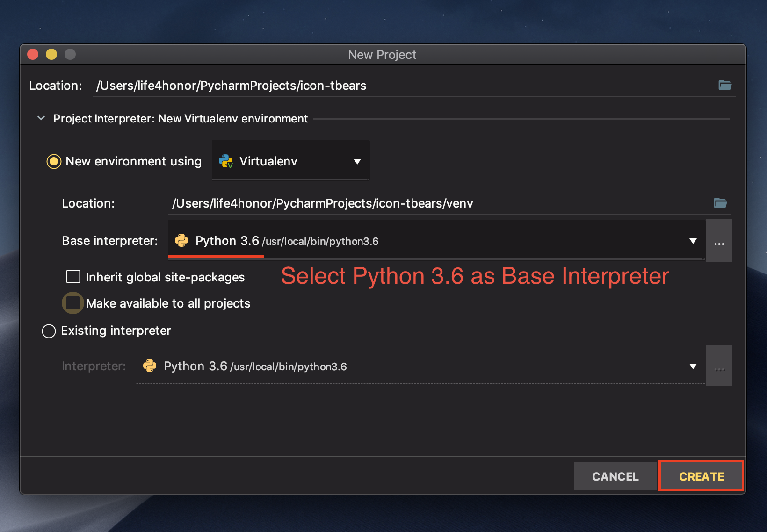
Task: Select the Existing interpreter radio button
Action: [49, 331]
